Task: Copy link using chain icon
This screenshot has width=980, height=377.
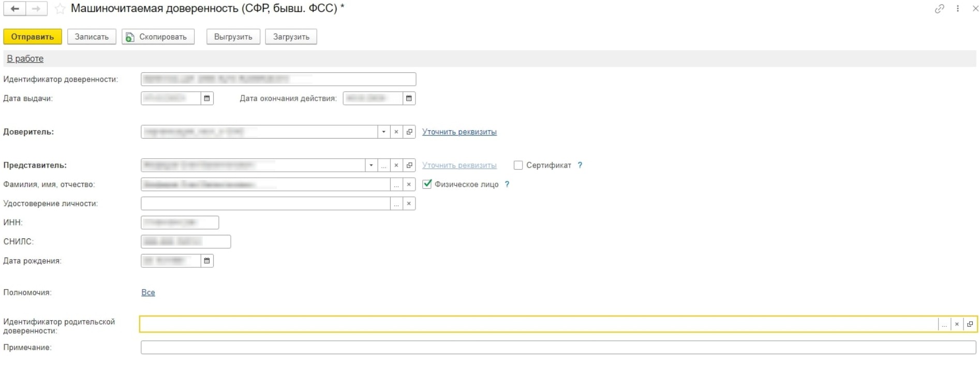Action: pyautogui.click(x=939, y=9)
